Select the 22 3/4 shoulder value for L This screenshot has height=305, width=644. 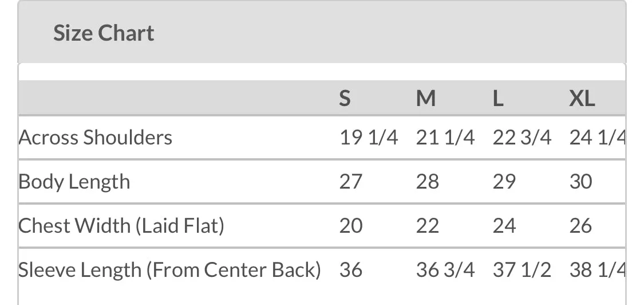pos(521,138)
